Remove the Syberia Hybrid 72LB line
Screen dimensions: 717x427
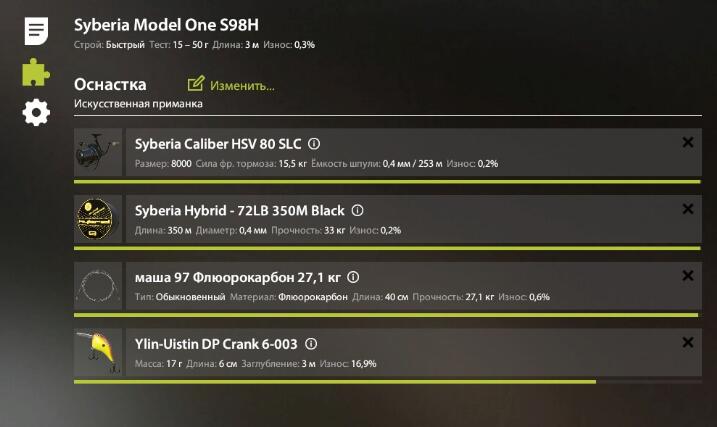pyautogui.click(x=688, y=209)
